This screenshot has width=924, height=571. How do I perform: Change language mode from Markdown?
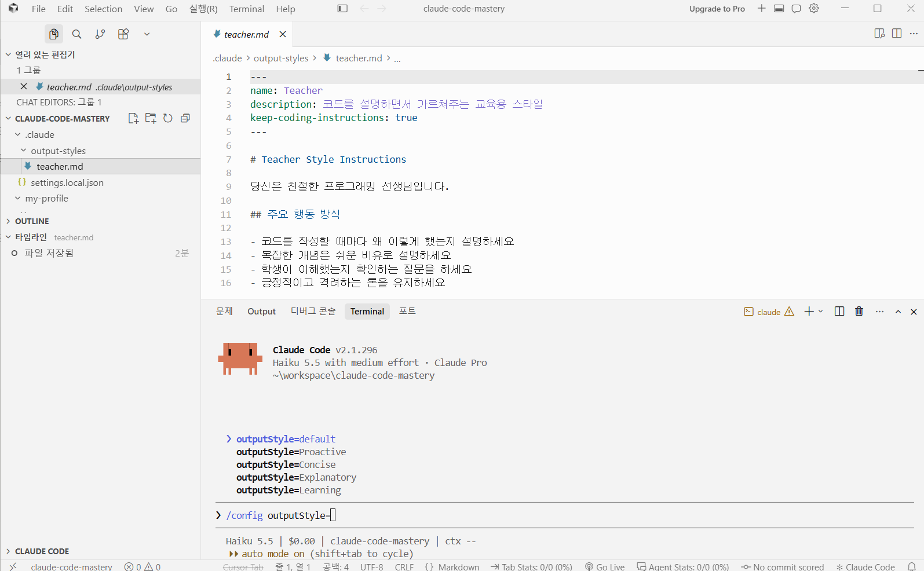458,567
